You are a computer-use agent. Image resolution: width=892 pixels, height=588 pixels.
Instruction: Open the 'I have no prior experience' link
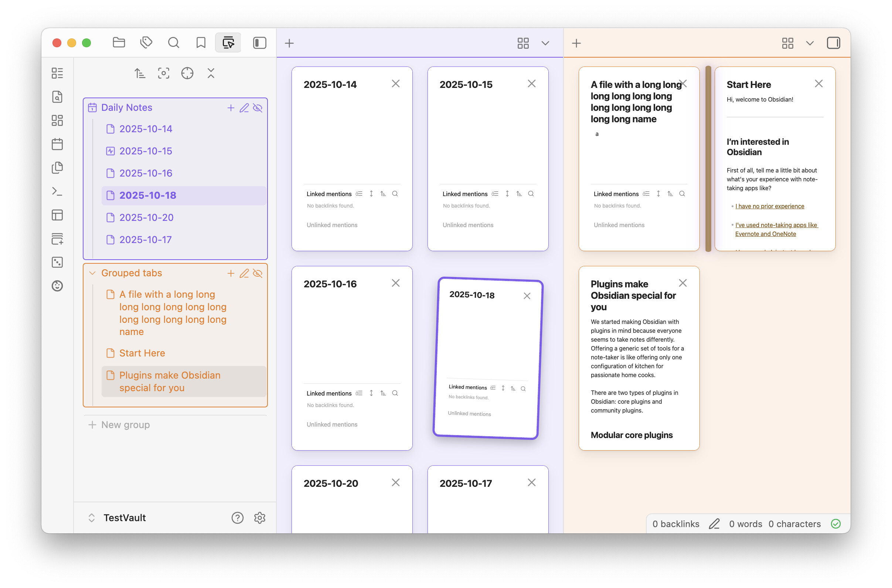pos(769,206)
